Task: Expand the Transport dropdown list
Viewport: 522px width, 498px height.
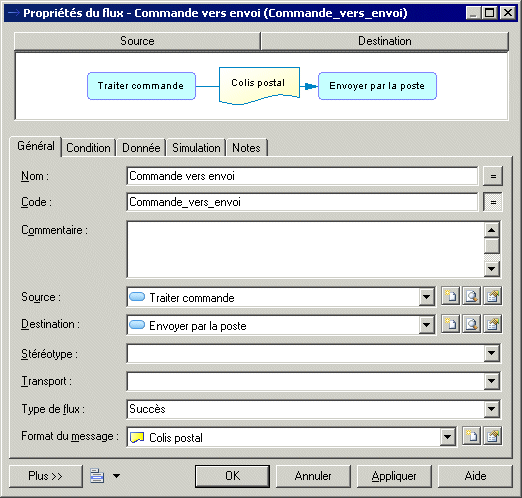Action: click(492, 381)
